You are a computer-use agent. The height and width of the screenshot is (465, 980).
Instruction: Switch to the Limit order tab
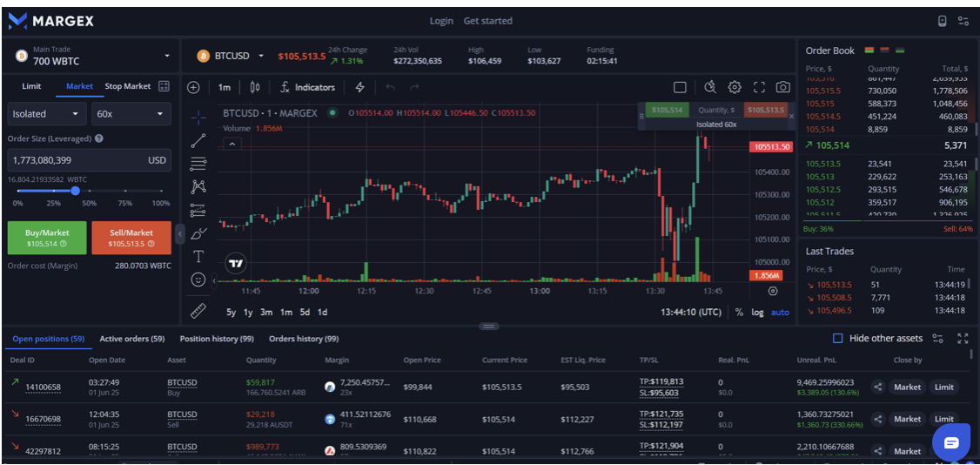(31, 86)
